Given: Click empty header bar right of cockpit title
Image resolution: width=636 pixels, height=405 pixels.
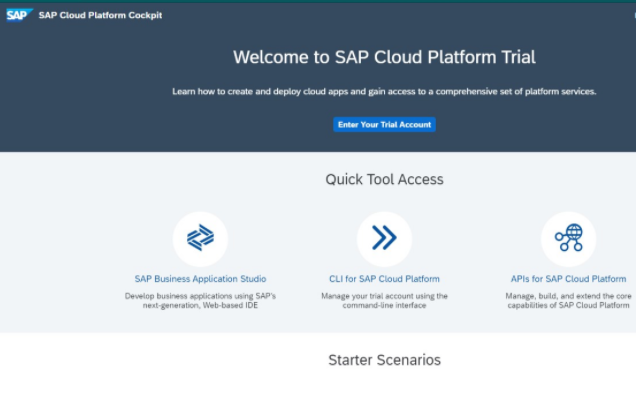Looking at the screenshot, I should pos(400,15).
